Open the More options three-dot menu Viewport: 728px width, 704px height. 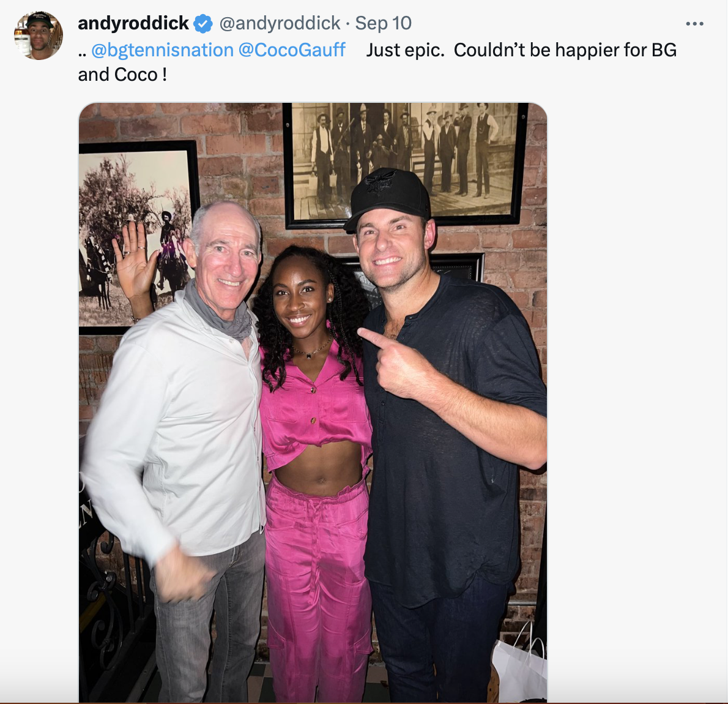tap(694, 24)
